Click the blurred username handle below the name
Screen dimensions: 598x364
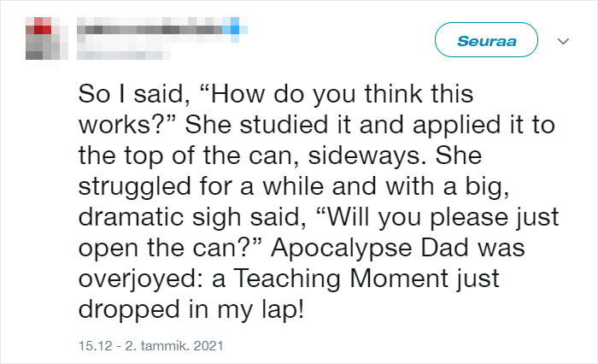coord(124,54)
